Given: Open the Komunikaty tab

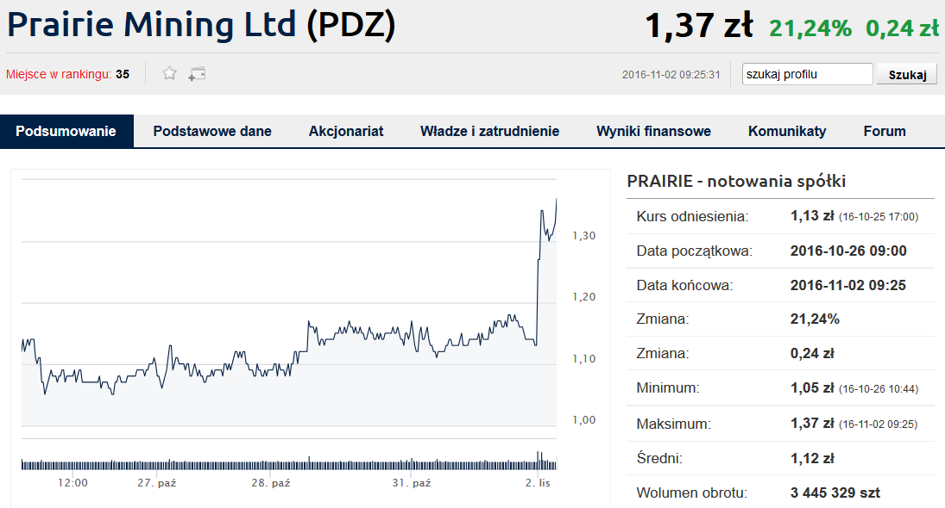Looking at the screenshot, I should tap(787, 131).
